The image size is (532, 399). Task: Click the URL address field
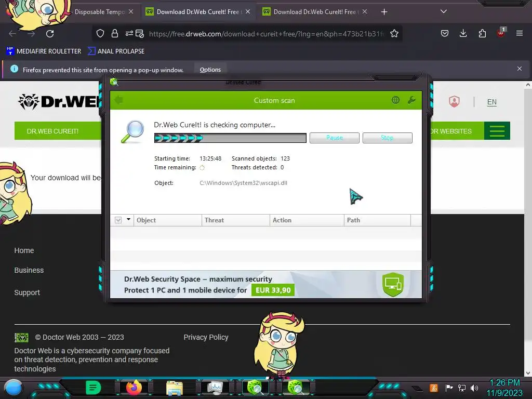(x=267, y=34)
